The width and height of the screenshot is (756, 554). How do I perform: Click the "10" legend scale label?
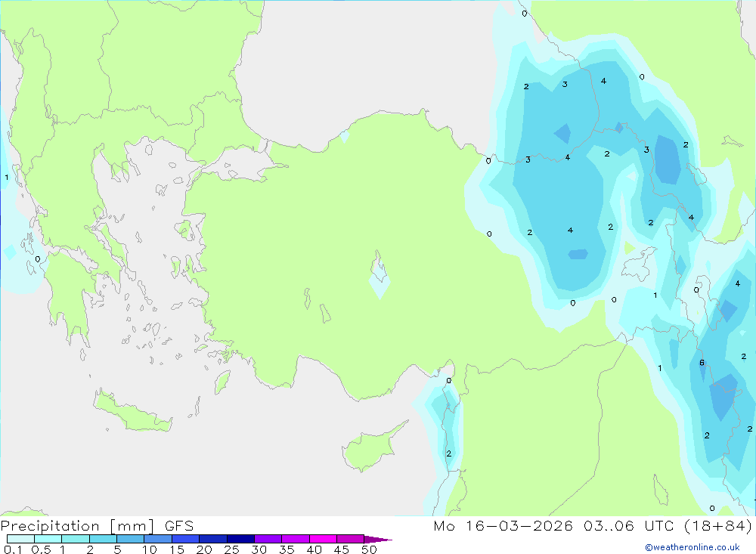tap(150, 549)
